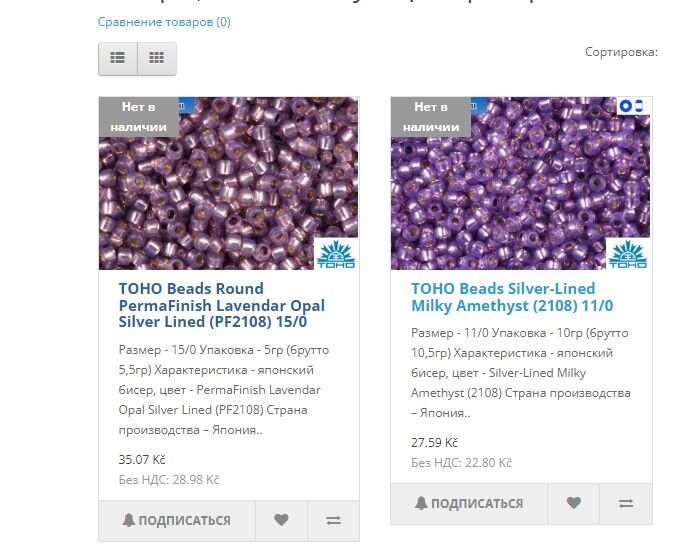Open TOHO Beads Silver-Lined Milky Amethyst title
The width and height of the screenshot is (678, 555).
pos(512,297)
